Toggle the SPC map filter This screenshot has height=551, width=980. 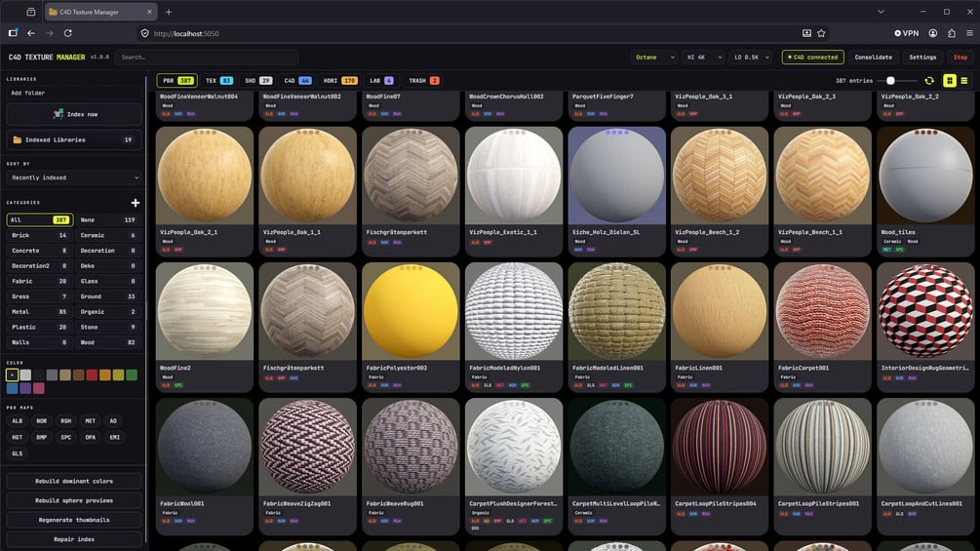[x=65, y=437]
